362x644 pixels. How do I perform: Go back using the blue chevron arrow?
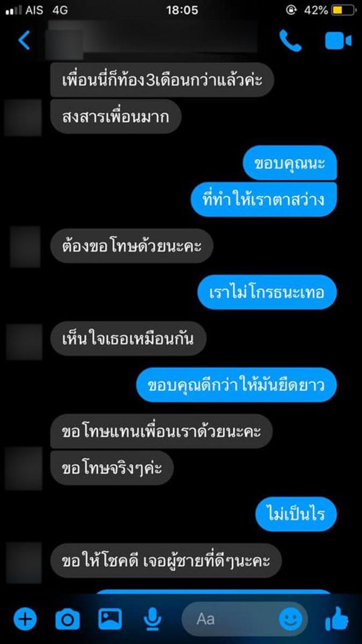(x=24, y=41)
